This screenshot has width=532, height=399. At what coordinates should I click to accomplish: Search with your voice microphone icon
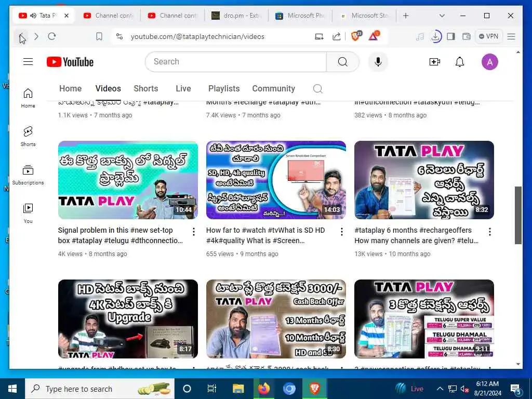coord(378,62)
